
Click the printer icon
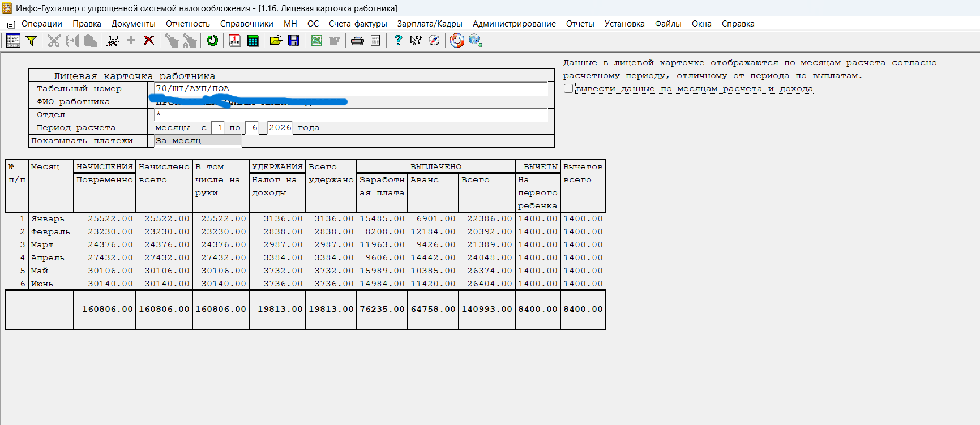[x=357, y=40]
